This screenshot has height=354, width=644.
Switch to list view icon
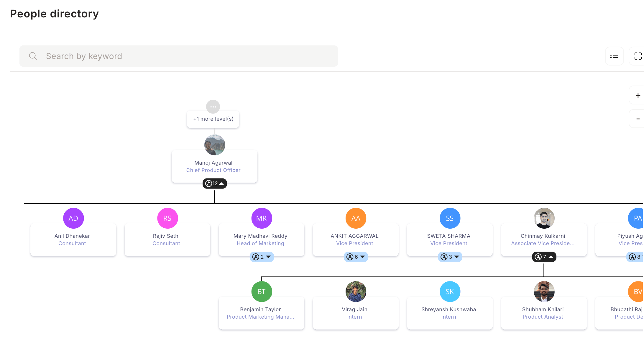tap(614, 56)
